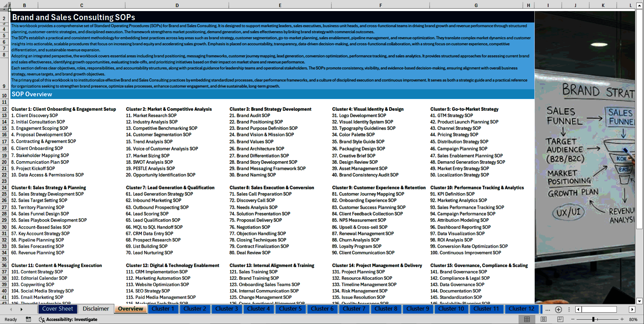
Task: Select column G header
Action: pos(476,5)
